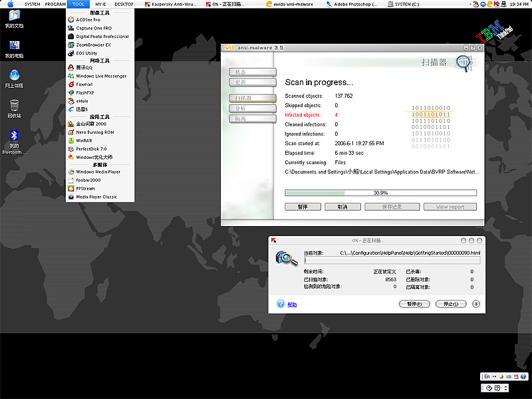Stop Kaspersky scan with 停止 button
Screen dimensions: 532x399
point(451,304)
